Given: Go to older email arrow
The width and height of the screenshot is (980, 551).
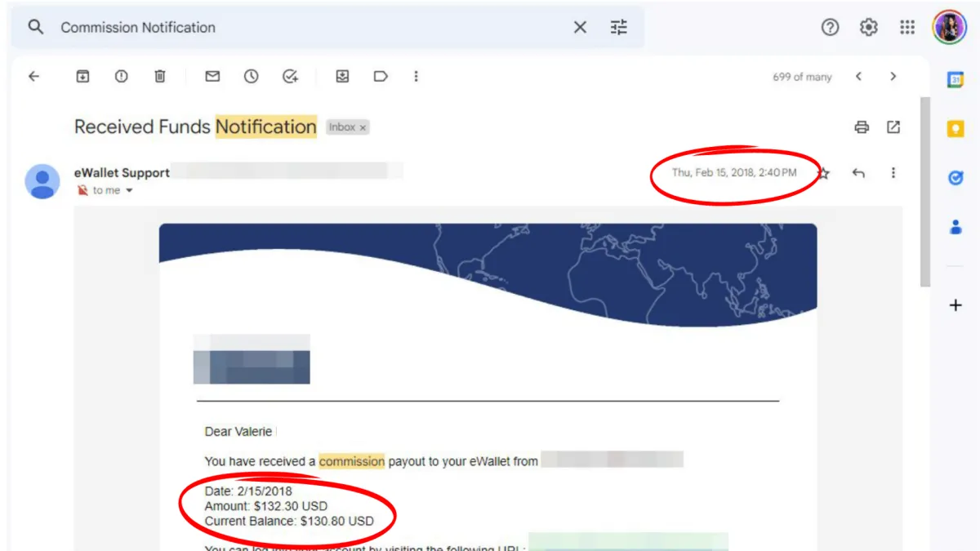Looking at the screenshot, I should [x=893, y=76].
